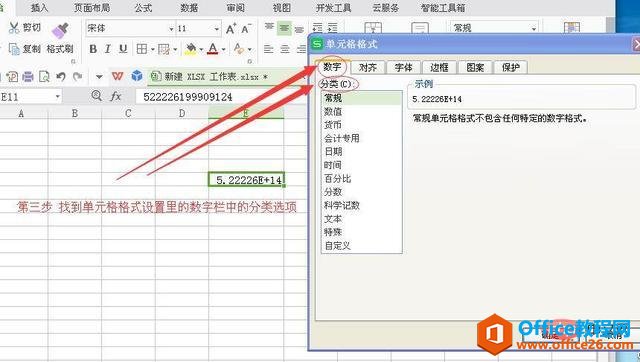
Task: Apply the red font color A
Action: click(x=213, y=49)
